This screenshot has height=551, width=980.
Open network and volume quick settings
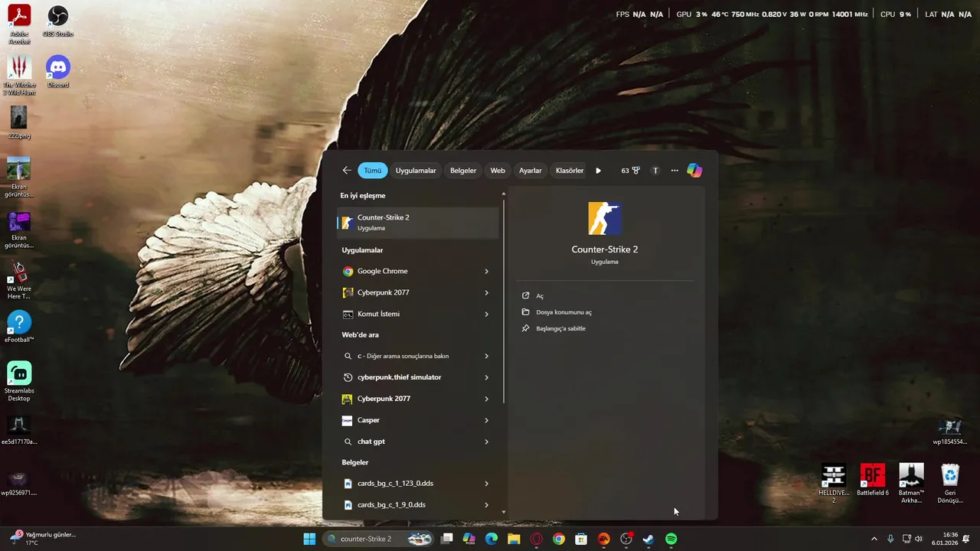point(913,539)
